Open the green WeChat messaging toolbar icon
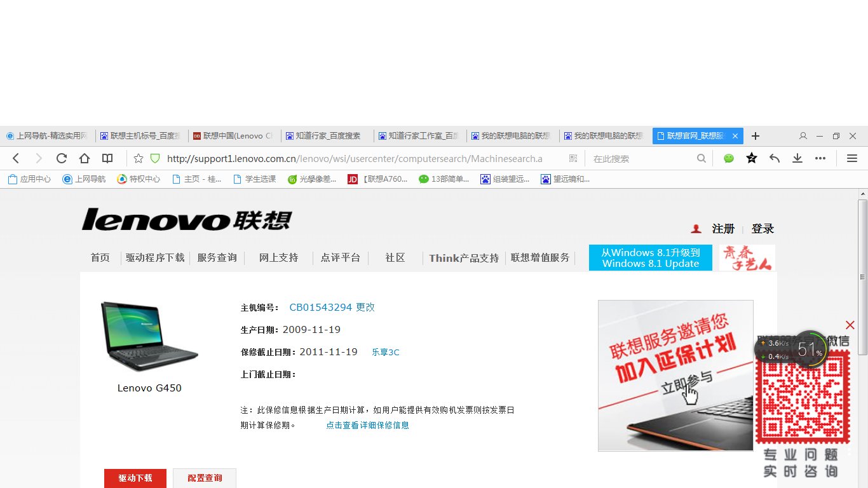 point(728,158)
